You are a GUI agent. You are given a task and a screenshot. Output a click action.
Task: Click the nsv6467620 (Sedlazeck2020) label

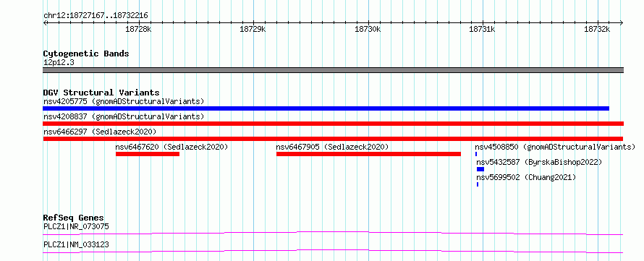(x=171, y=147)
